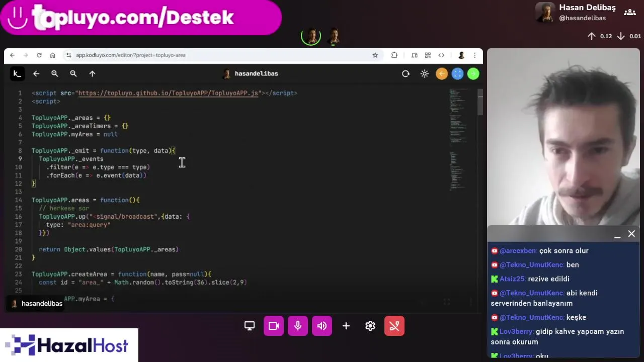Screen dimensions: 644x362
Task: Click the editor vertical scrollbar
Action: click(x=480, y=102)
